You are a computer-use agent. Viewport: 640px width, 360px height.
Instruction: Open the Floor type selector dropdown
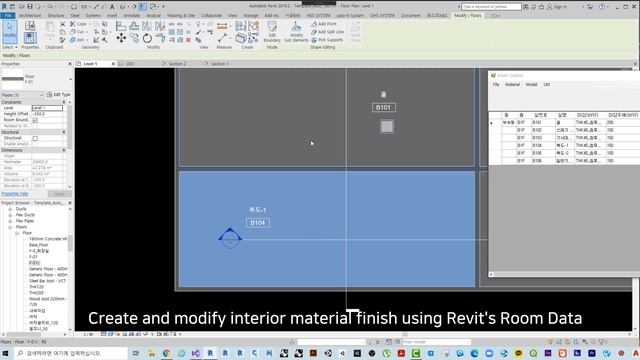coord(70,79)
